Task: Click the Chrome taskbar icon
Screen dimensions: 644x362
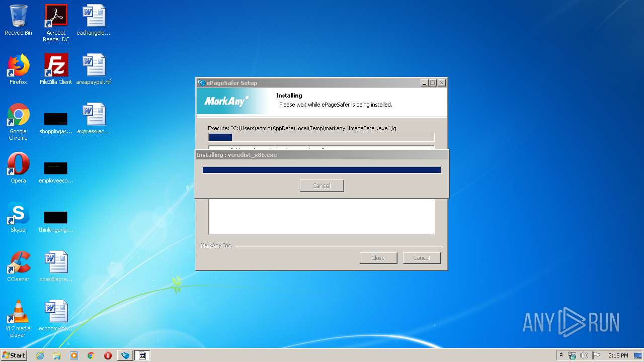Action: pyautogui.click(x=91, y=355)
